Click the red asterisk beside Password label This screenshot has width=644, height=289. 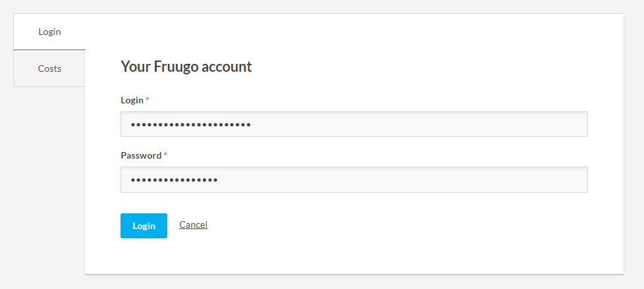pos(166,155)
